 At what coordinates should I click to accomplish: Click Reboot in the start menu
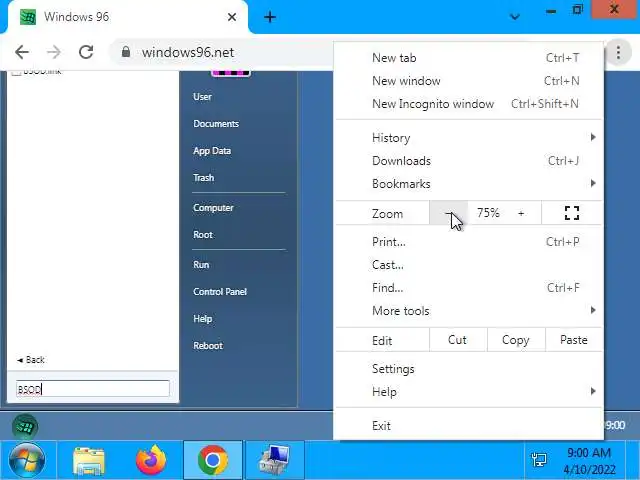[x=208, y=346]
